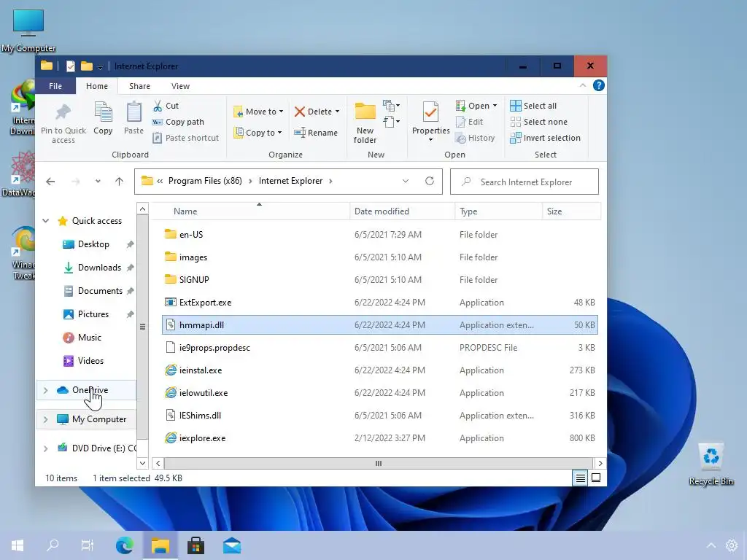
Task: Select ie9props.propdesc file
Action: 379,348
